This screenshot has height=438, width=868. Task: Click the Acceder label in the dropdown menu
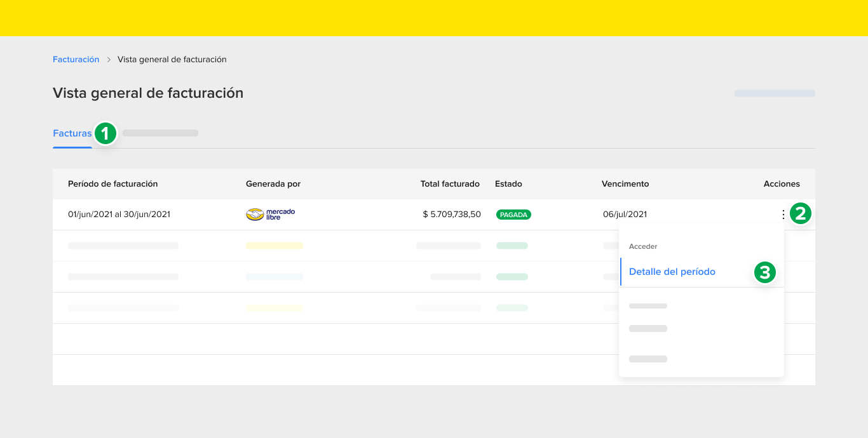(x=643, y=246)
